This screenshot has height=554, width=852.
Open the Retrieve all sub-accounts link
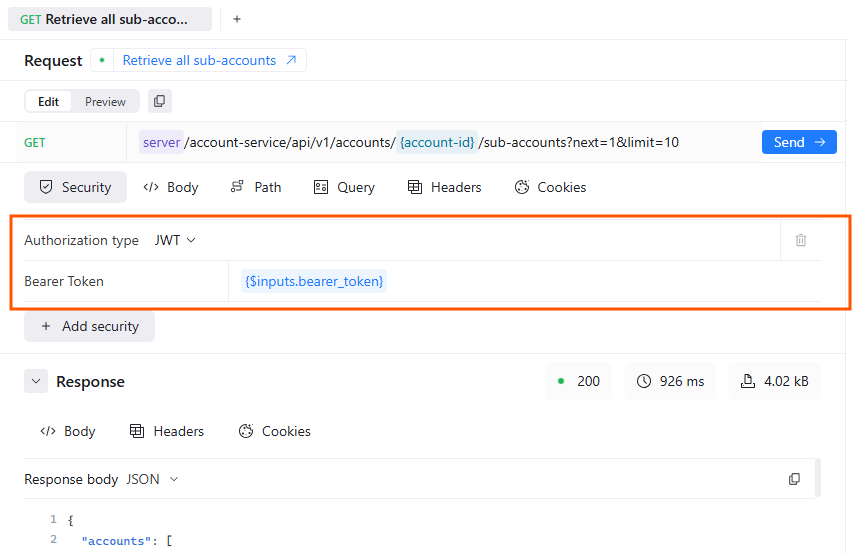coord(199,60)
